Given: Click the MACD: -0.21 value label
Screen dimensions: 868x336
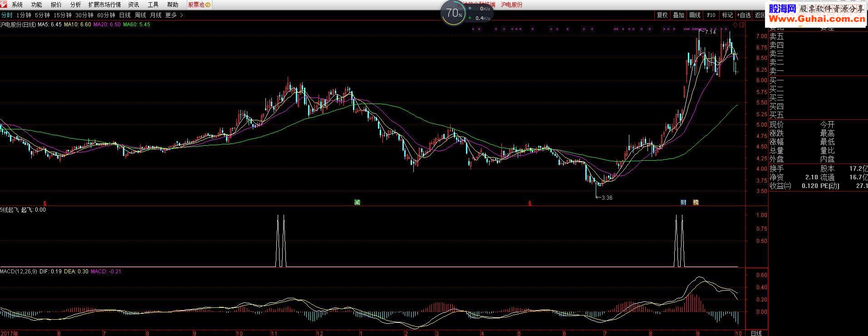Looking at the screenshot, I should tap(106, 272).
